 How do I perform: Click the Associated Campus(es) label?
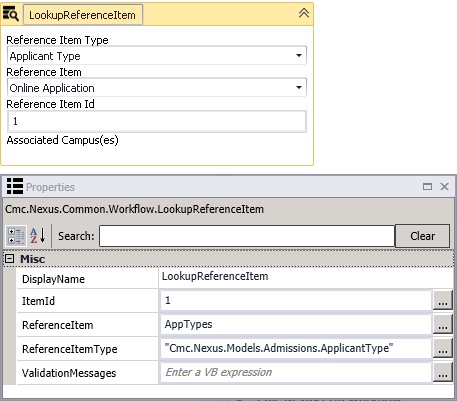(x=62, y=140)
